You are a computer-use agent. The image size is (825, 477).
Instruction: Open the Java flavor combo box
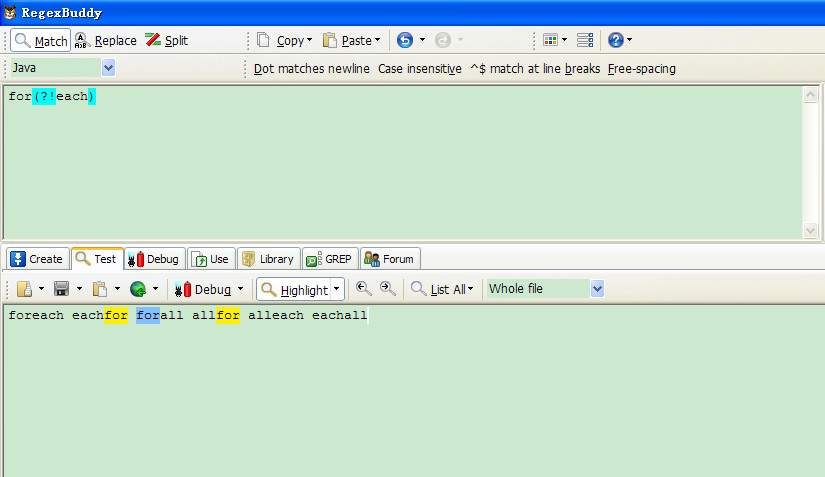pyautogui.click(x=63, y=68)
